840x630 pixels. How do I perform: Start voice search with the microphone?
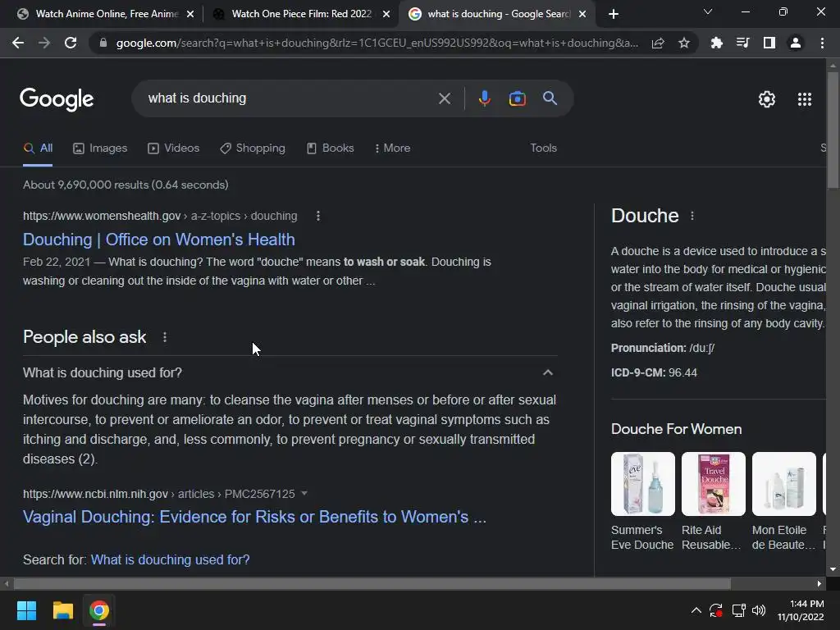pyautogui.click(x=484, y=98)
